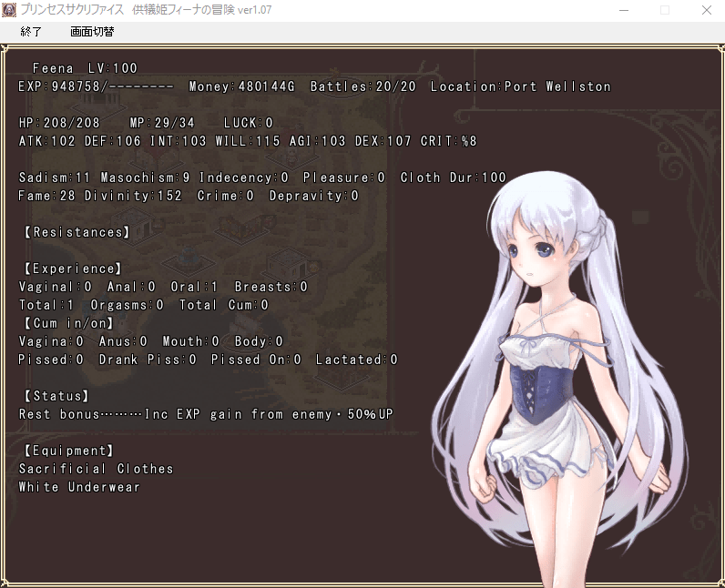Click the Feena LV:100 name line
This screenshot has height=588, width=725.
(x=85, y=68)
